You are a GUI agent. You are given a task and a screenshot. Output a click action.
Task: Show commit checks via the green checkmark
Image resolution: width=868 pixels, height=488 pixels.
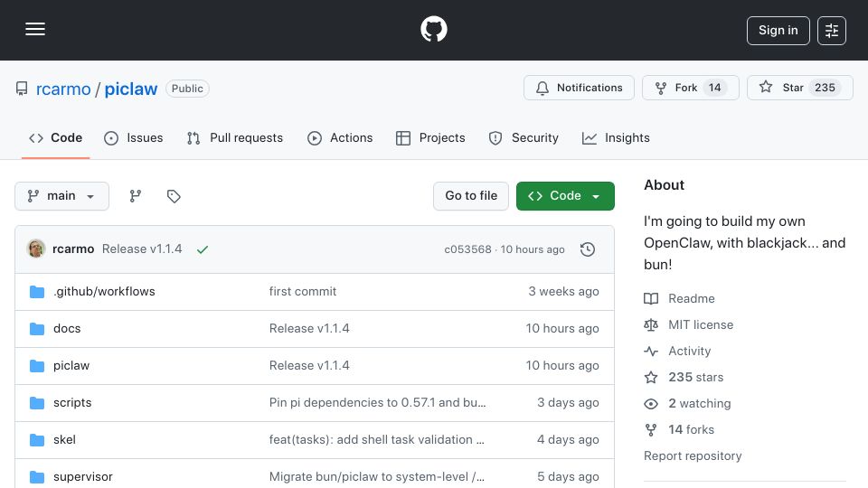tap(203, 249)
